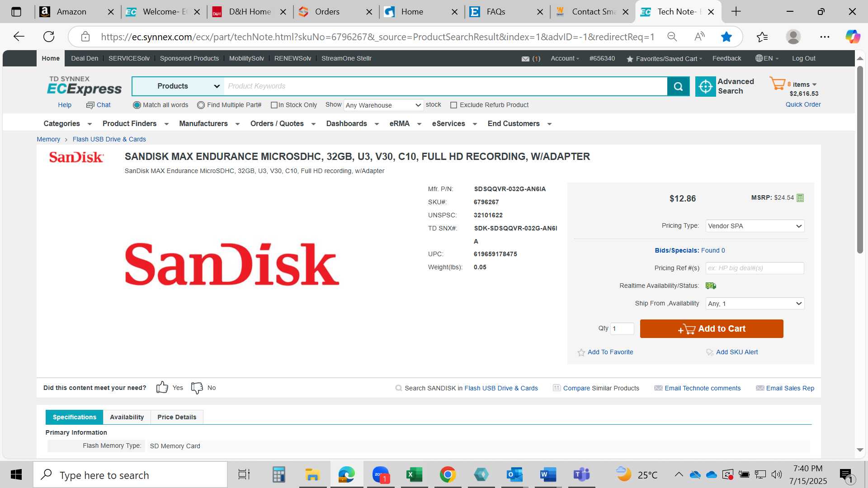The image size is (868, 488).
Task: Click the realtime availability truck icon
Action: tap(711, 286)
